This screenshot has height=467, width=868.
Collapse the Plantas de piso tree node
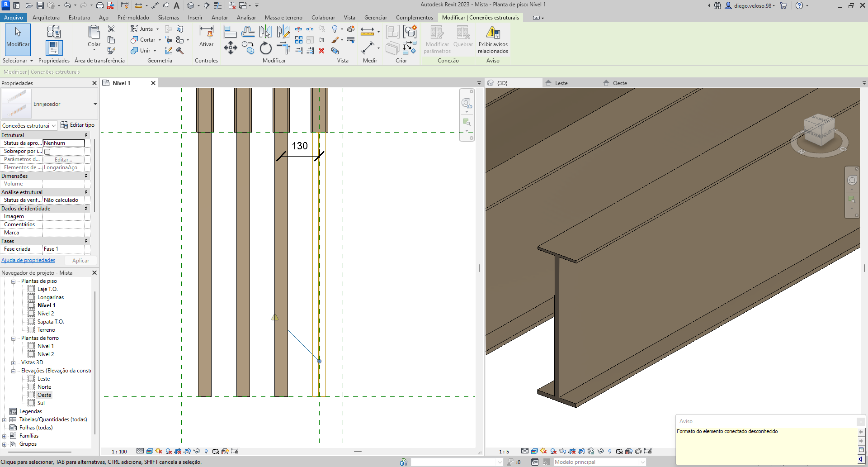13,281
